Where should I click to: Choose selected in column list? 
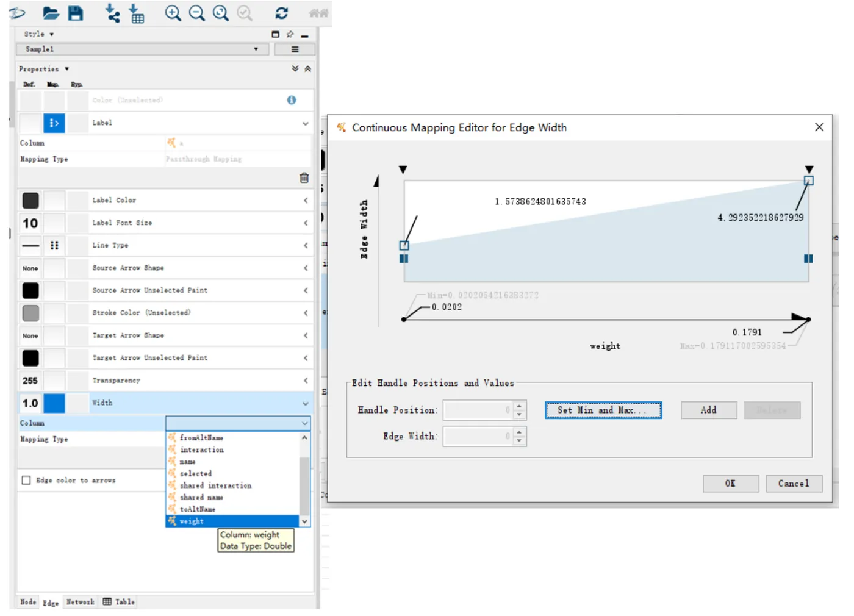pos(233,473)
